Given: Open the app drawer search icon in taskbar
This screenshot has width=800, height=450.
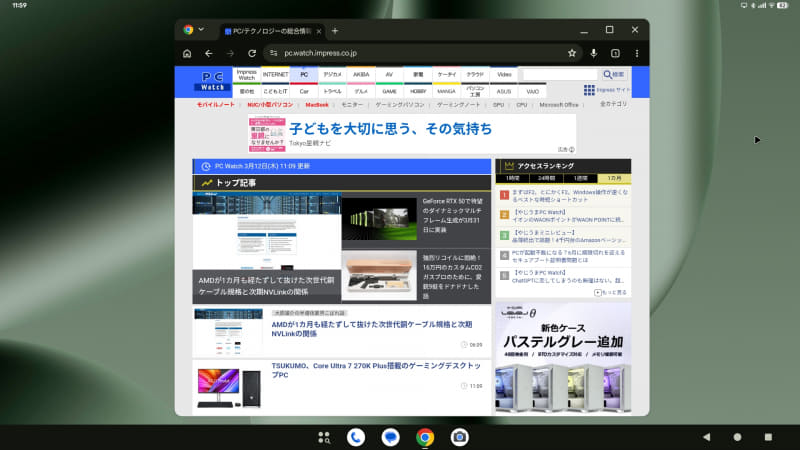Looking at the screenshot, I should [324, 437].
